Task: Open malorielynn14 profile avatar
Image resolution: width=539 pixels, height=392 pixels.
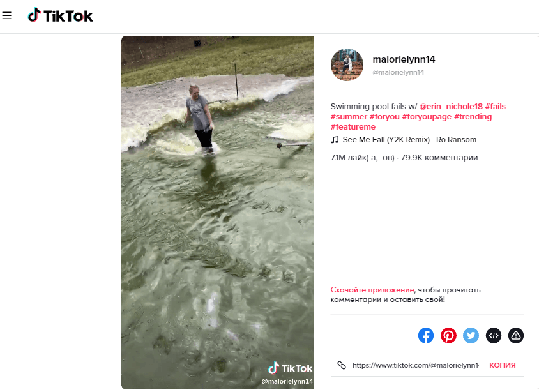Action: (347, 64)
